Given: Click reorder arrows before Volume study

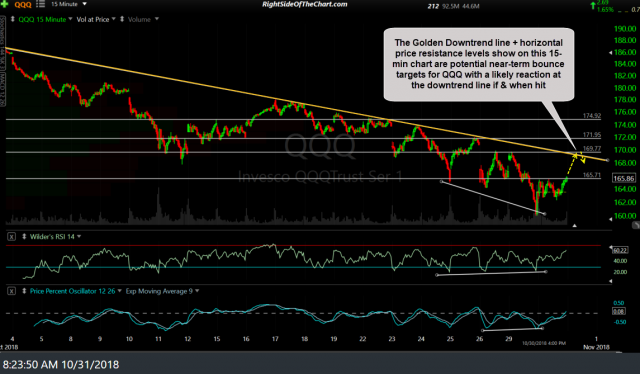Looking at the screenshot, I should pyautogui.click(x=122, y=19).
